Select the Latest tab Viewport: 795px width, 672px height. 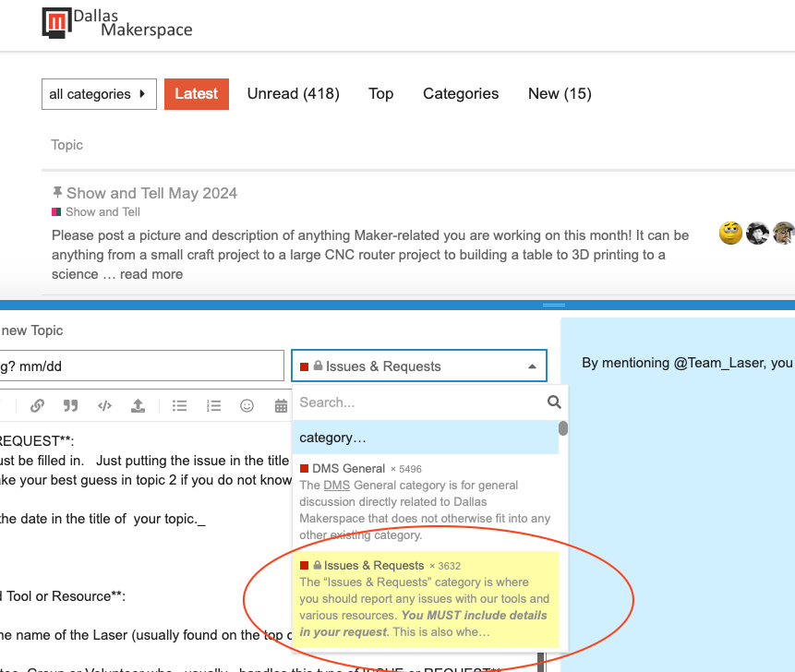pos(197,94)
